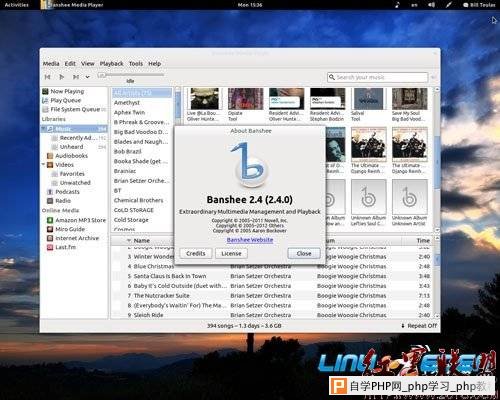Open Banshee Media Player app menu

click(72, 5)
